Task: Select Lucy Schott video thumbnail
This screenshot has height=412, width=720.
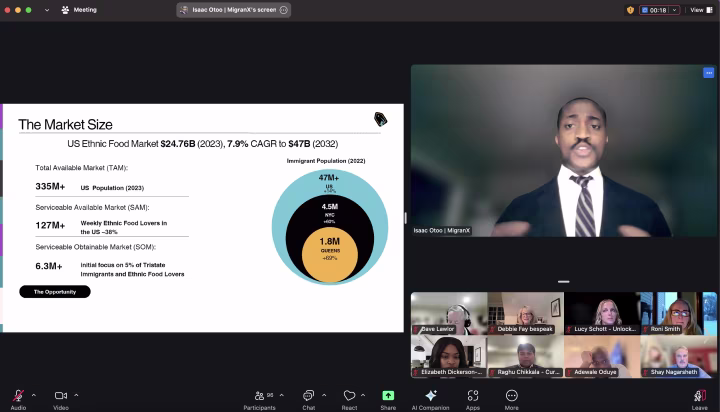Action: (602, 313)
